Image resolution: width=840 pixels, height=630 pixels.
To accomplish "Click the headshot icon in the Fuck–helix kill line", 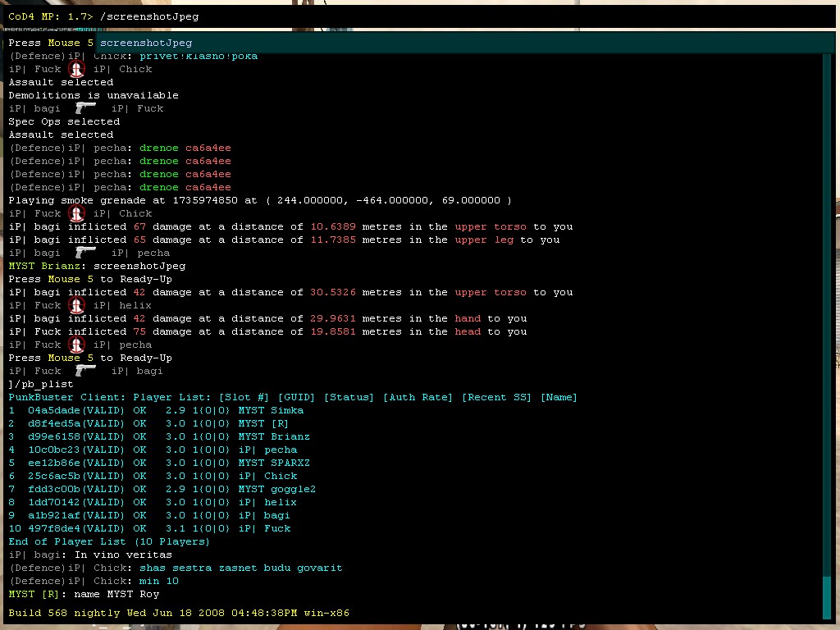I will click(76, 306).
